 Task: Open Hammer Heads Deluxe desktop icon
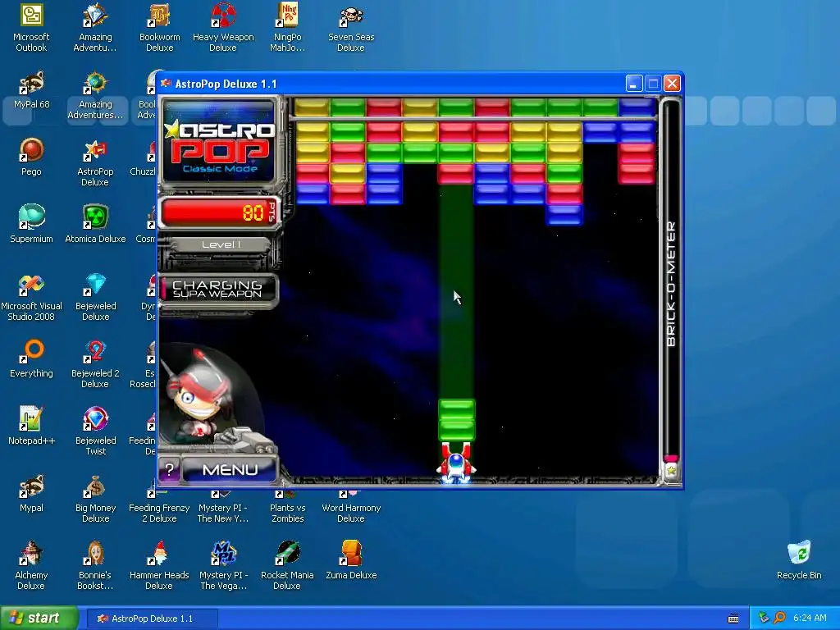pos(160,566)
